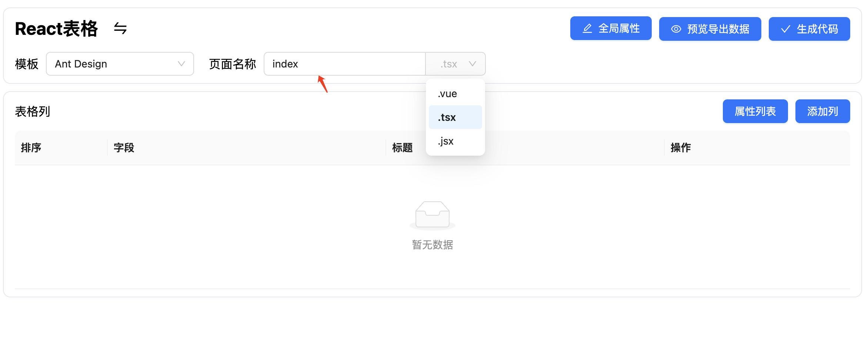868x350 pixels.
Task: Click the pencil icon on 全局属性 button
Action: point(587,29)
